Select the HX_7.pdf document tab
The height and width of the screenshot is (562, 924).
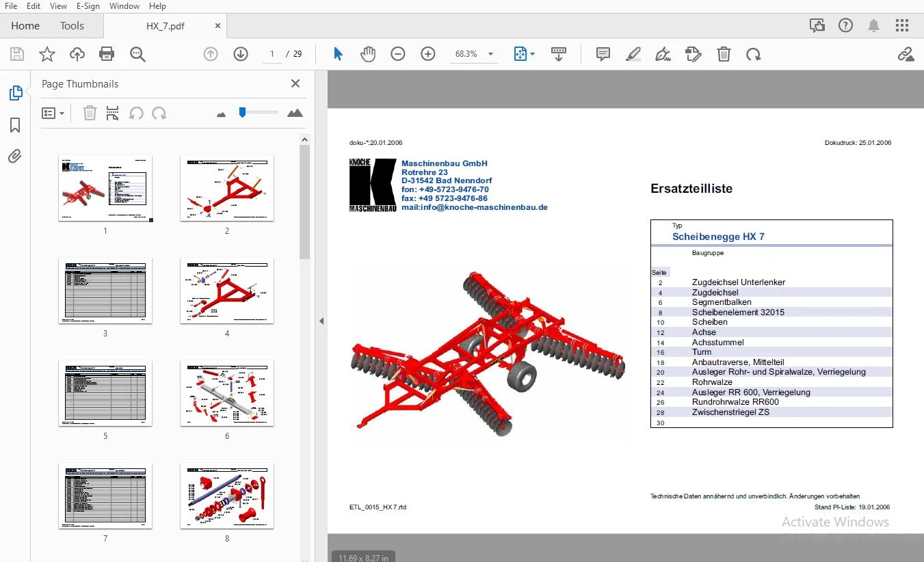[165, 26]
